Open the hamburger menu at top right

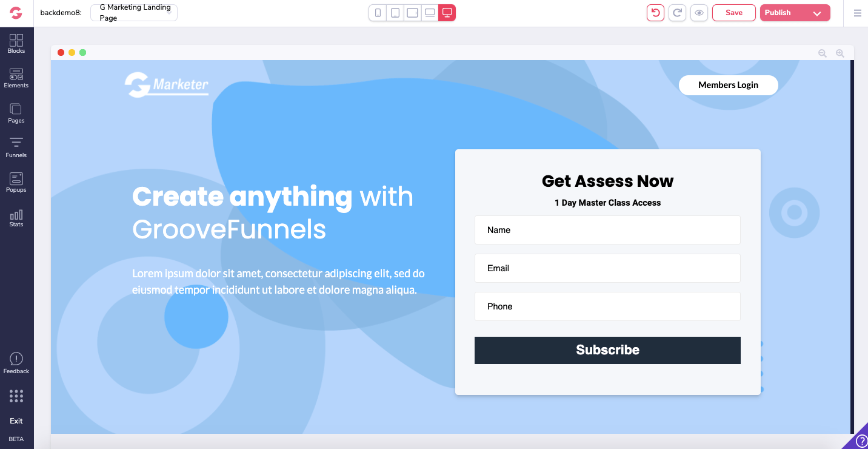coord(857,13)
